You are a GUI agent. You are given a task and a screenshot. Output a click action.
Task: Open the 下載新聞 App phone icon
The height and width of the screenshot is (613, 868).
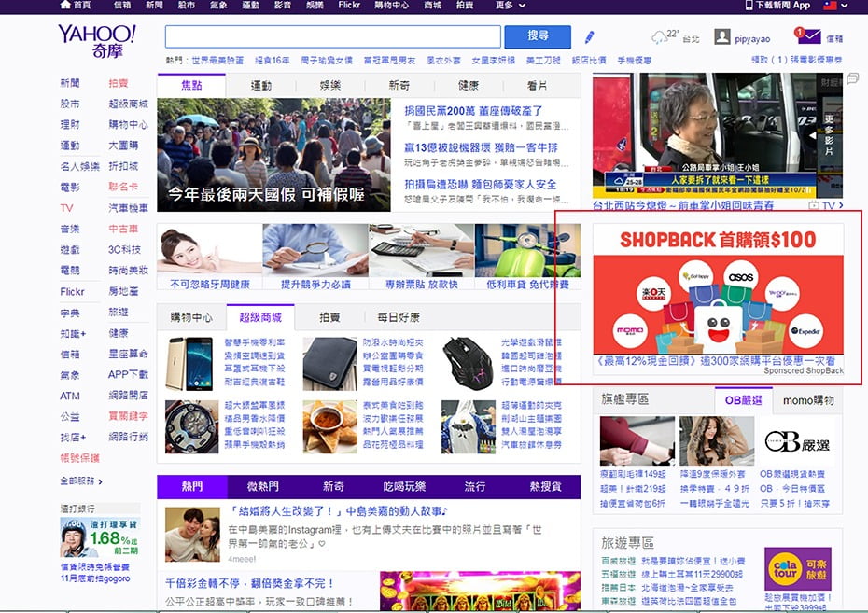coord(749,5)
